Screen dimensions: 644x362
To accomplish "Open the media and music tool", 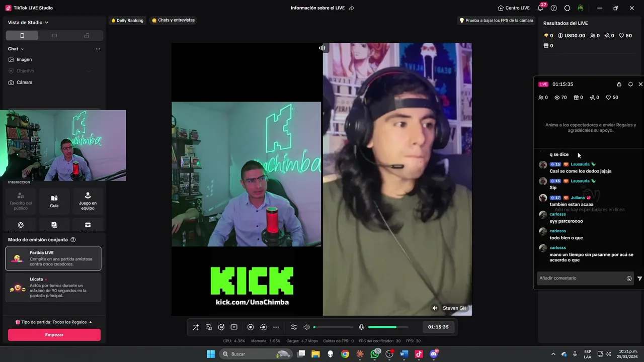I will (x=208, y=327).
